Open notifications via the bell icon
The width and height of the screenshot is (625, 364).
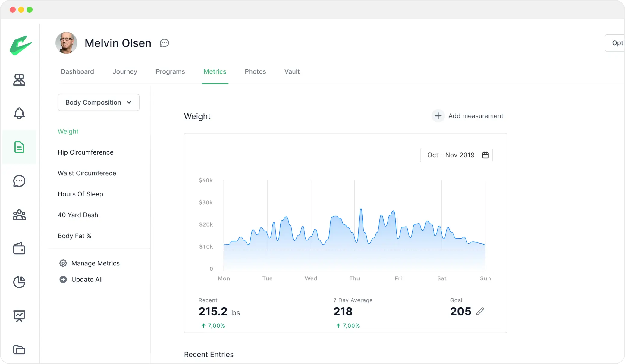tap(19, 113)
